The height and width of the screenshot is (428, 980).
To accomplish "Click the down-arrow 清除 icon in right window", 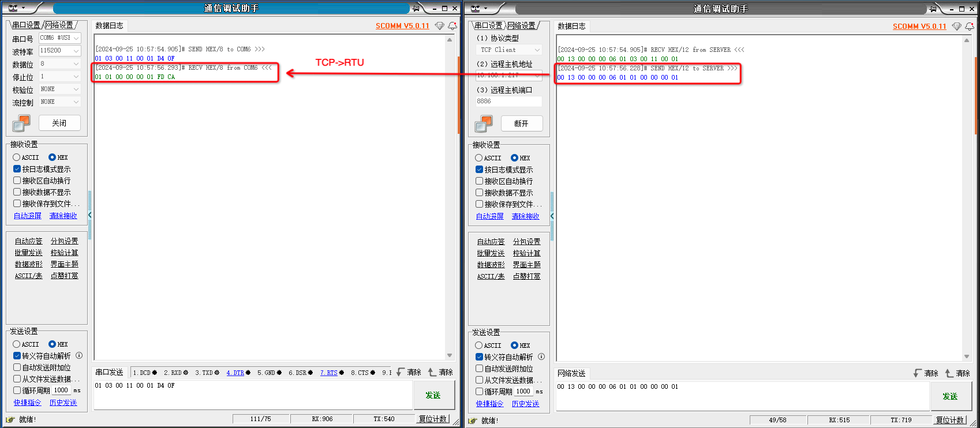I will coord(918,373).
